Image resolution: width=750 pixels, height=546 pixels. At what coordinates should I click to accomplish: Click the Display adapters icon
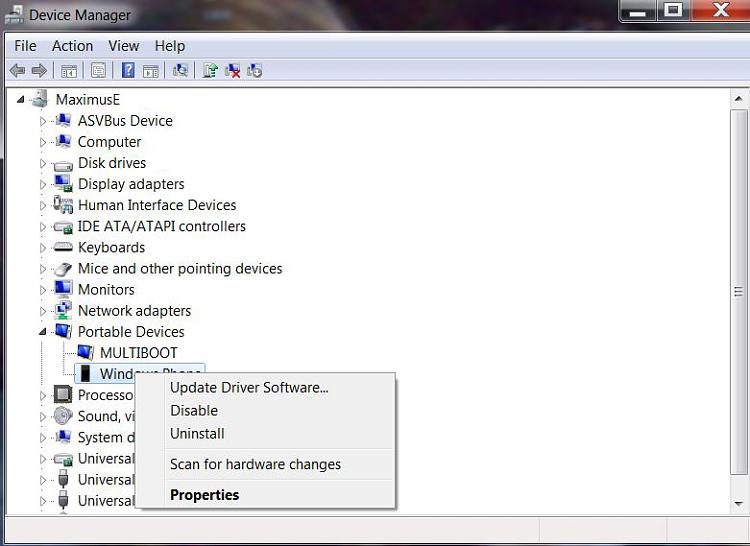tap(63, 183)
